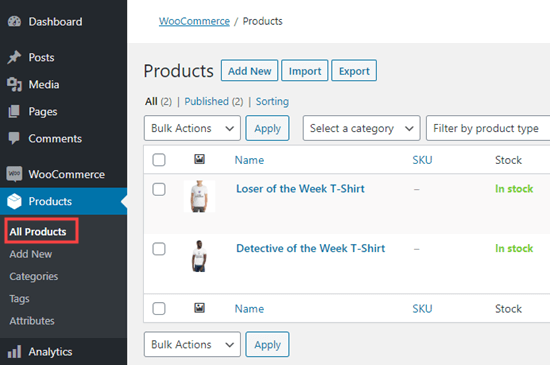Click the bottom Apply button
The width and height of the screenshot is (550, 365).
click(267, 344)
